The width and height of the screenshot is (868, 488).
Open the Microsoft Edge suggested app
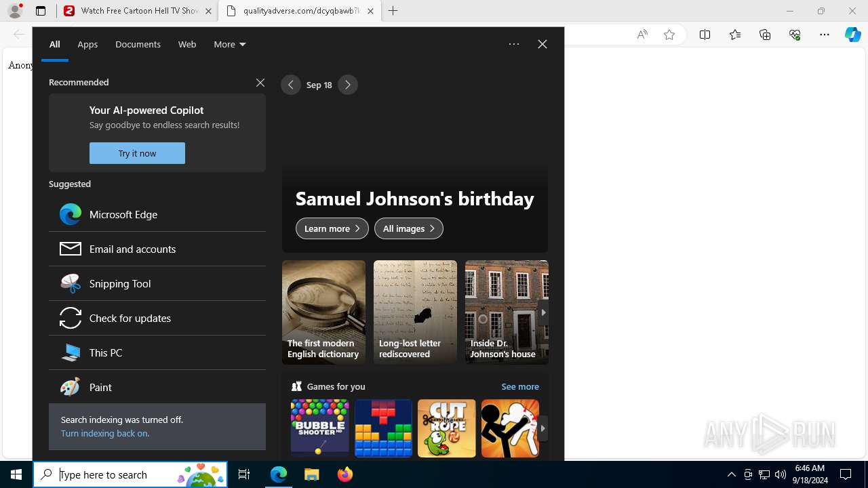(157, 214)
